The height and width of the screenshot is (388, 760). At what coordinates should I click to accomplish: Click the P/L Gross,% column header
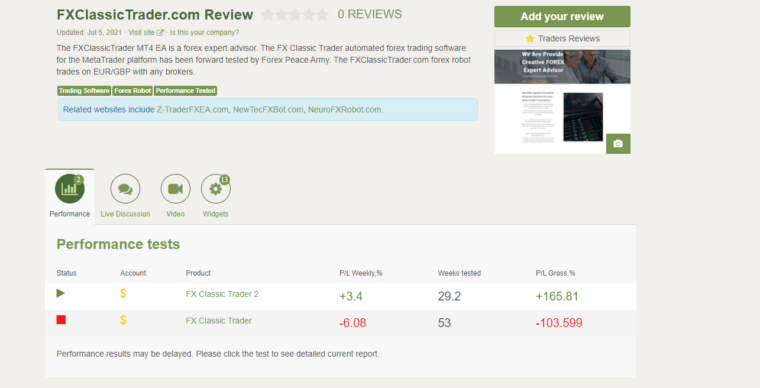coord(555,273)
